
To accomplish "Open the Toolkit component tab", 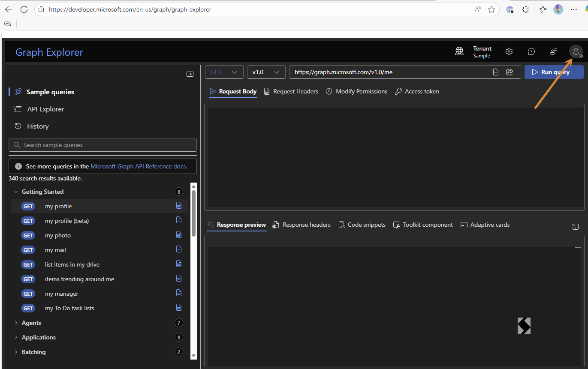I will pyautogui.click(x=423, y=225).
